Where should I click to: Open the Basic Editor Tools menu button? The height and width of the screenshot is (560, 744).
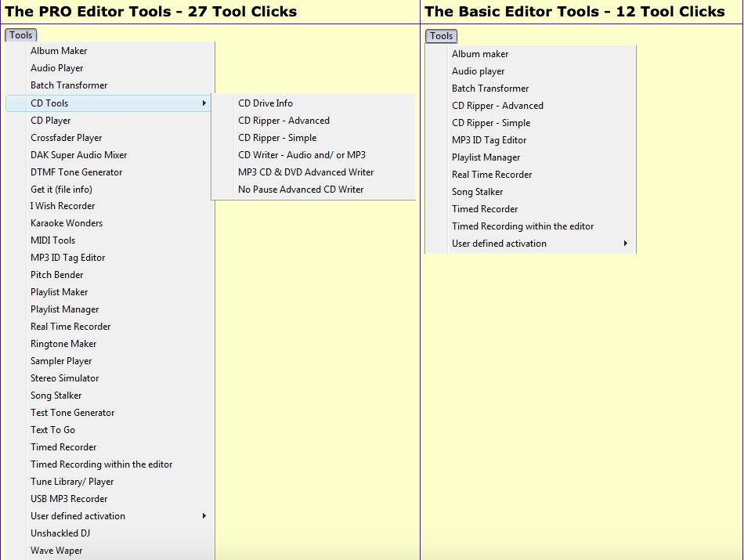[441, 36]
